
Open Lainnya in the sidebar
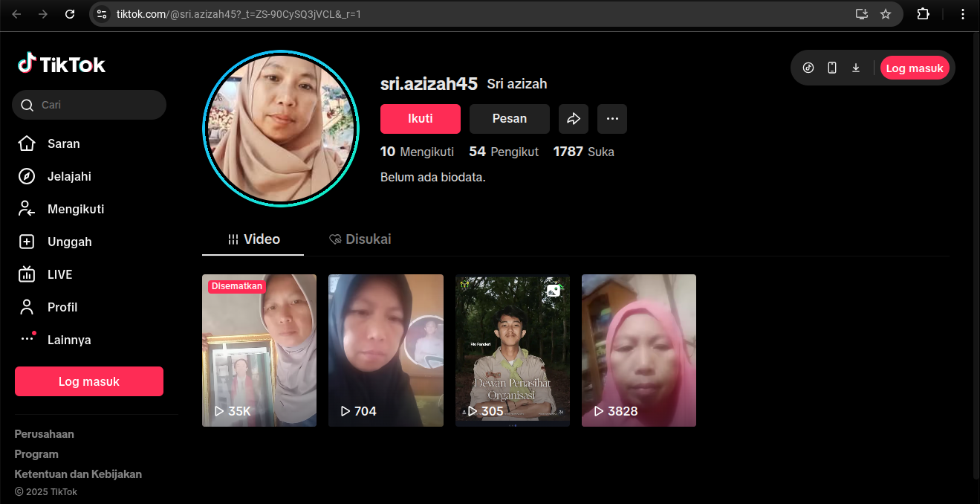coord(69,340)
